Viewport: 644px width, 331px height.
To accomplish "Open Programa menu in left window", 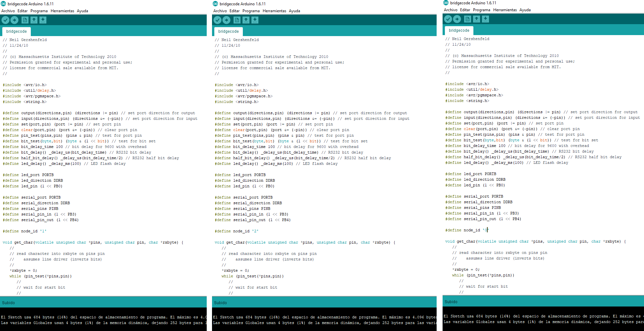I will pyautogui.click(x=39, y=11).
